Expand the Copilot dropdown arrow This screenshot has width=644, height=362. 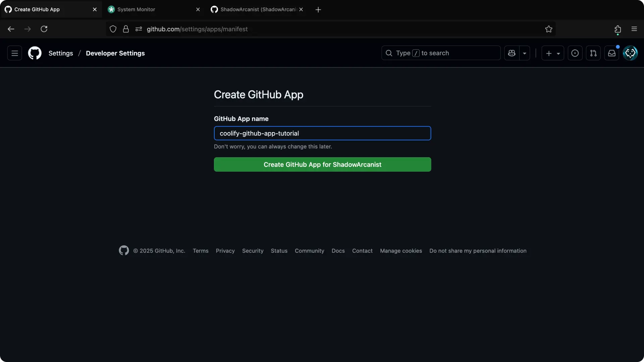525,53
